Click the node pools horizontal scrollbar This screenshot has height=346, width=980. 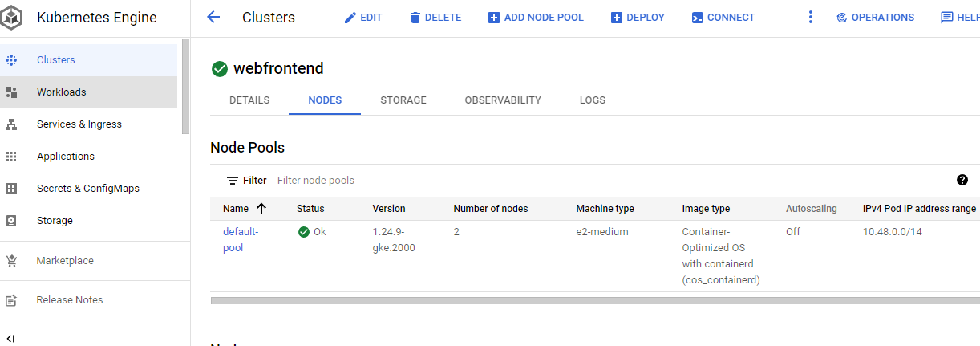pos(594,300)
